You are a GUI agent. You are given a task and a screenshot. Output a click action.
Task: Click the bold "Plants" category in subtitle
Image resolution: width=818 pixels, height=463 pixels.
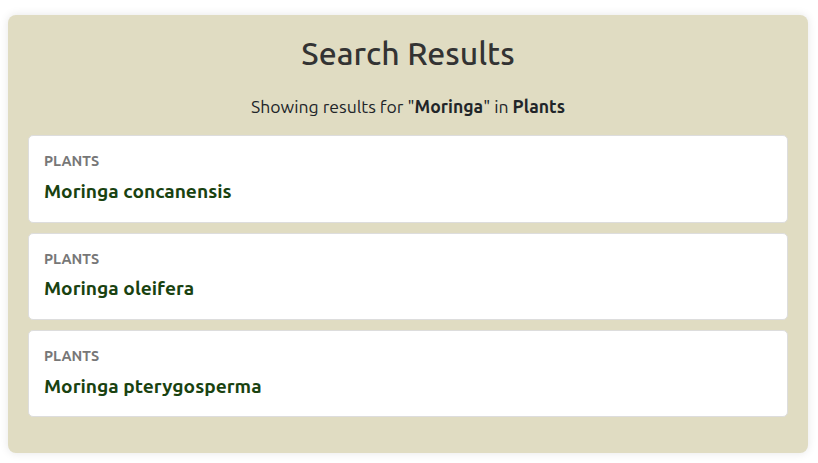tap(539, 107)
